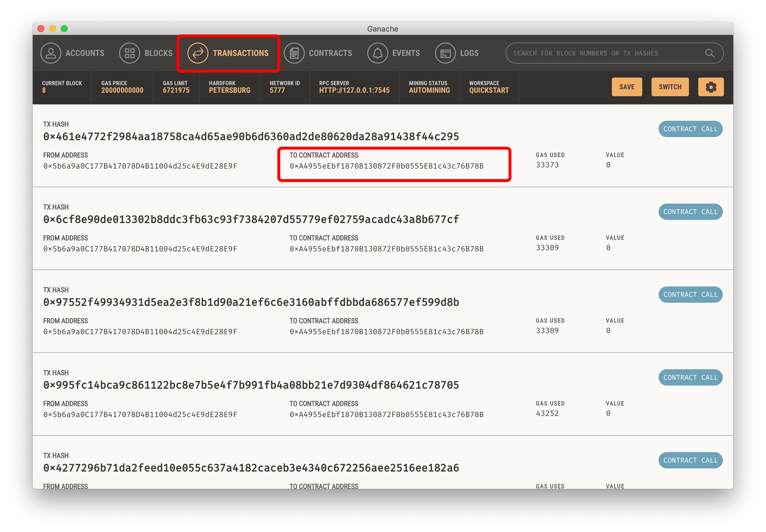Open transaction hash starting 0x461e4772

click(x=251, y=137)
